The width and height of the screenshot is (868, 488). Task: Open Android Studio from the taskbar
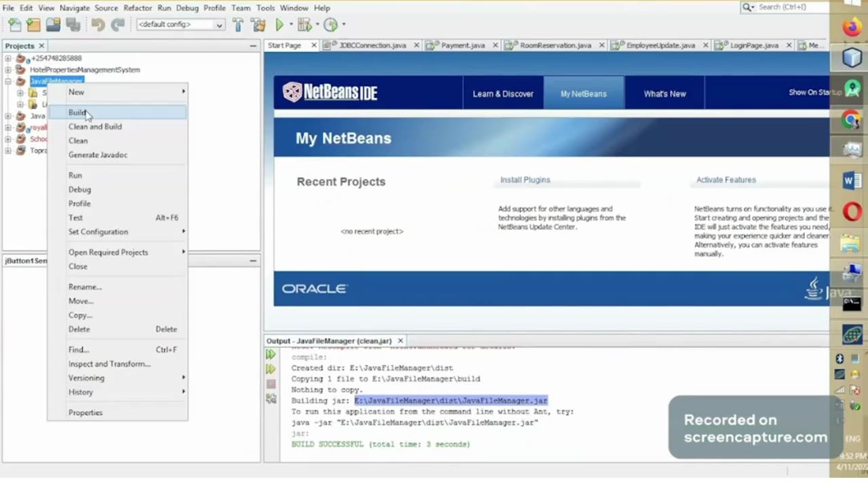[x=852, y=88]
